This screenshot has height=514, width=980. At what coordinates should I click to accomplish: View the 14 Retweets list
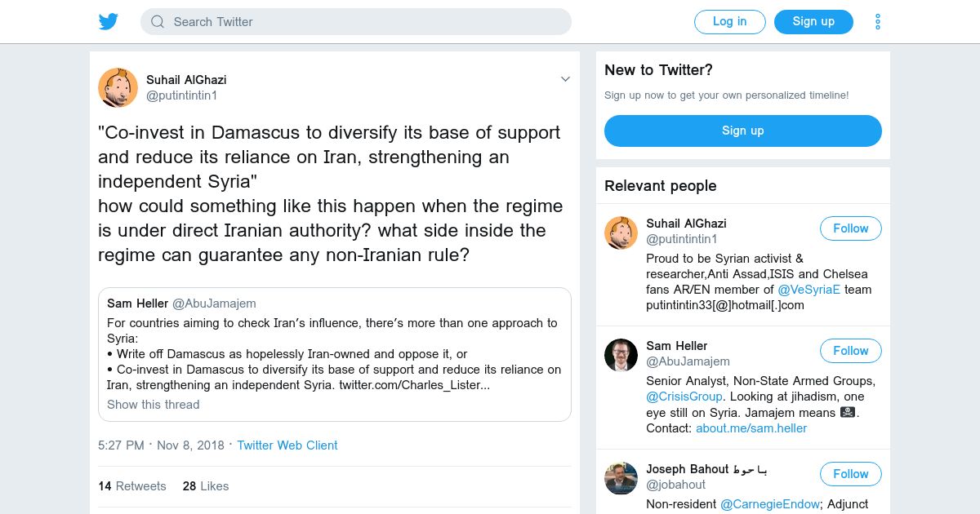click(132, 486)
